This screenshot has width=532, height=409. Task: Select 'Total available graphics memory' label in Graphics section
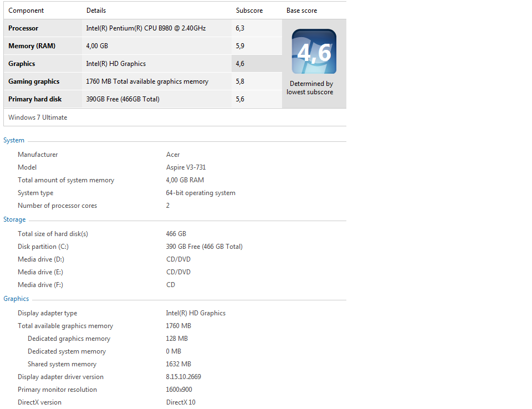click(x=65, y=326)
